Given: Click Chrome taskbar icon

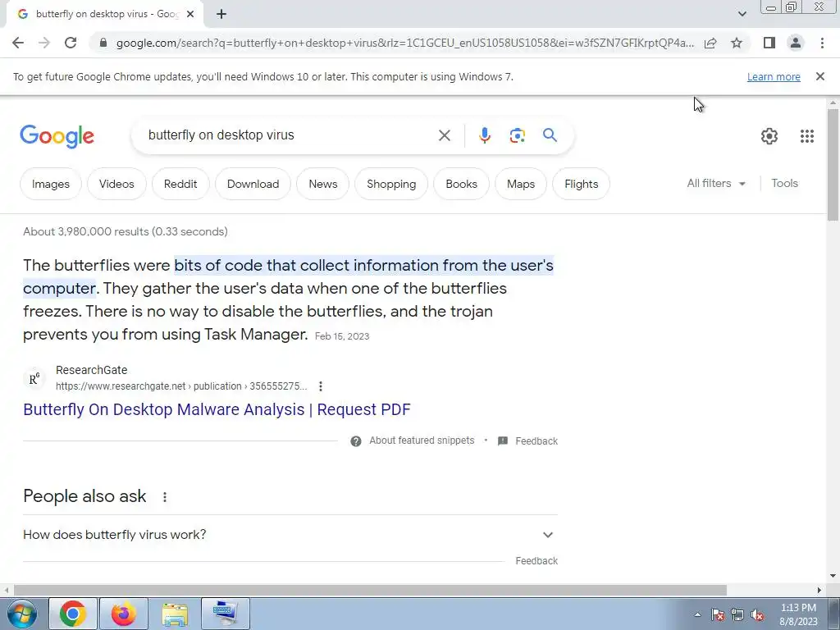Looking at the screenshot, I should coord(73,614).
